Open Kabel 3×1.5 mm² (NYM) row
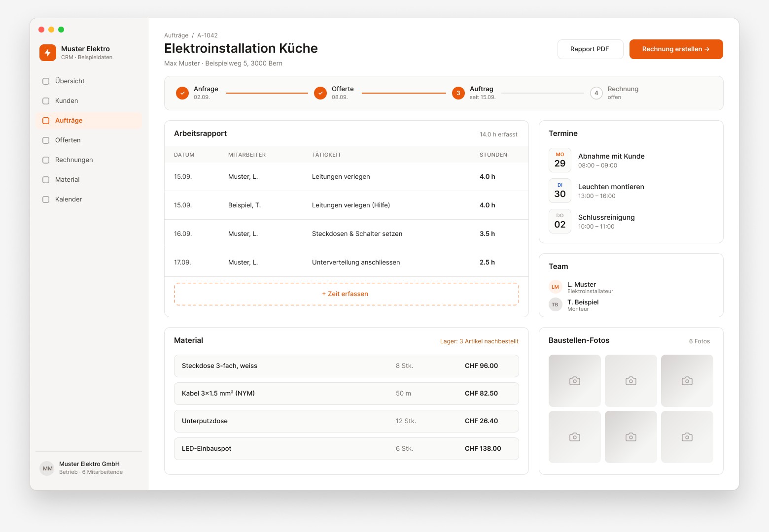Screen dimensions: 769x532 click(x=346, y=394)
